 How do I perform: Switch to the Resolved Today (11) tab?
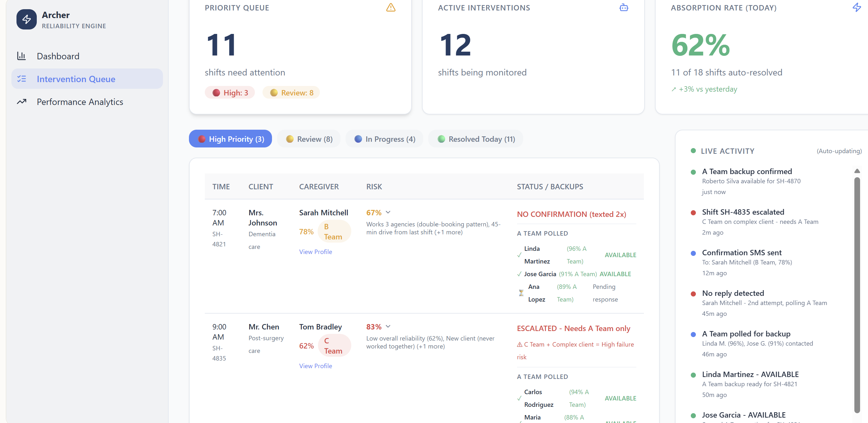point(475,139)
